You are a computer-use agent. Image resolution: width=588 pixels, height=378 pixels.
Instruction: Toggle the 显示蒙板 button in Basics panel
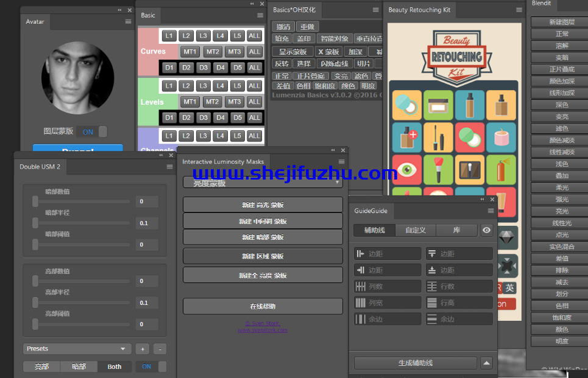click(x=292, y=52)
